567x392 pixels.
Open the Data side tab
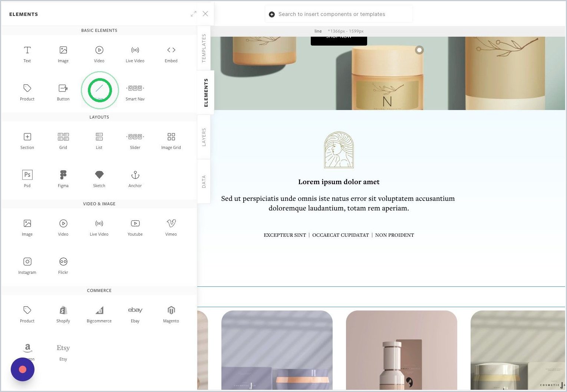pyautogui.click(x=204, y=182)
